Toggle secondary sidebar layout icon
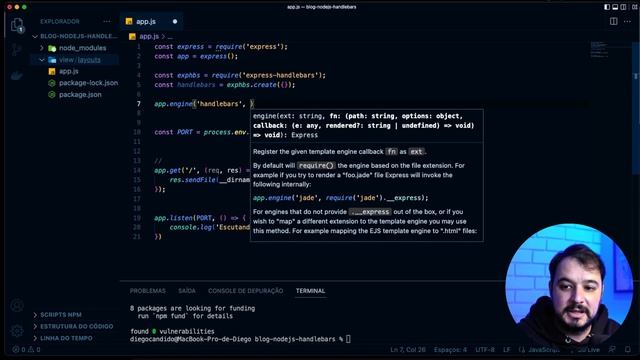640x360 pixels. point(623,7)
